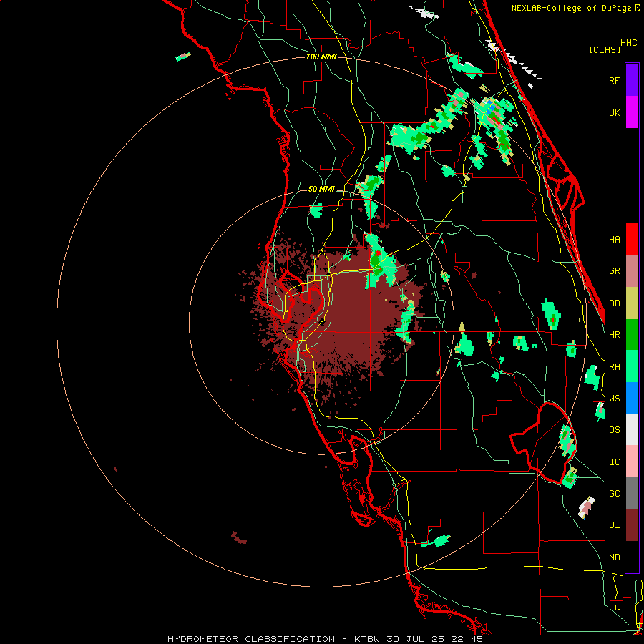Click the BD yellow-olive legend swatch

632,303
